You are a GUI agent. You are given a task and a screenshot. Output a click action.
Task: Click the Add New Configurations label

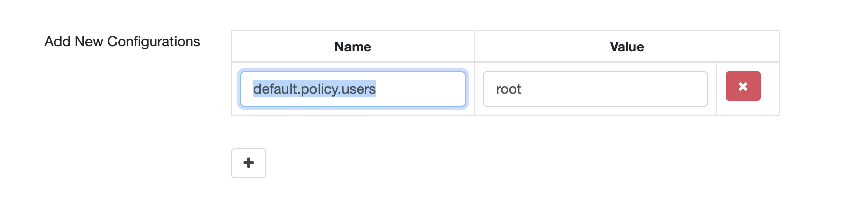[122, 41]
